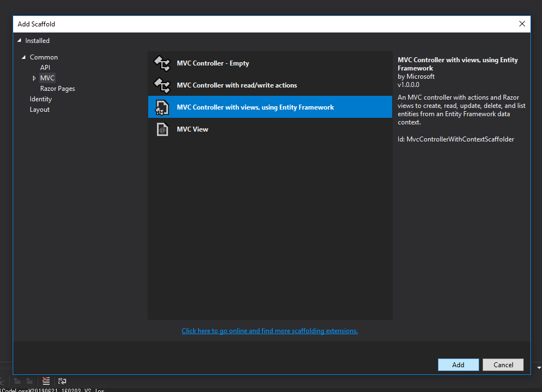Screen dimensions: 542x392
Task: Click the dropdown arrow right of the dialog's bottom edge
Action: point(539,367)
